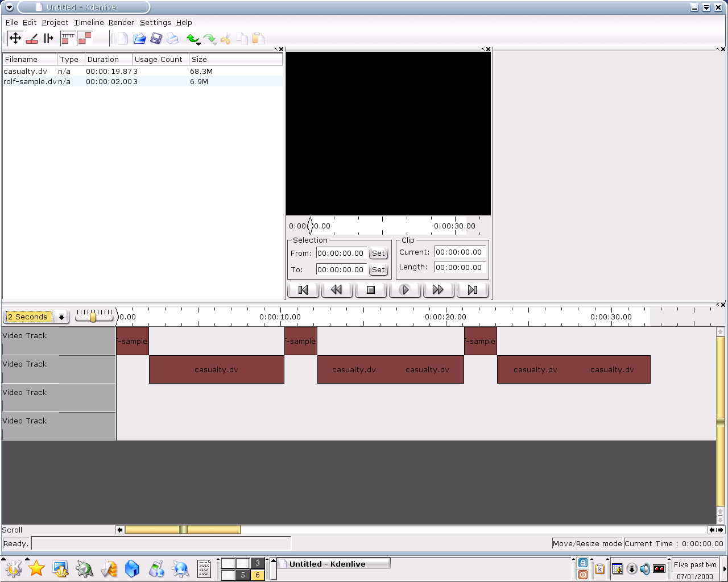Image resolution: width=728 pixels, height=582 pixels.
Task: Open the Render menu
Action: 121,22
